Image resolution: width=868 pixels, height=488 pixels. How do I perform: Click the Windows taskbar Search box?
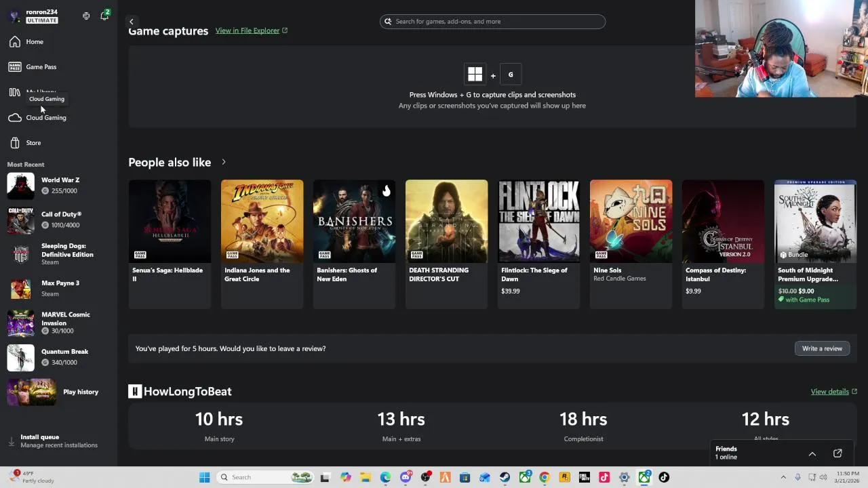point(266,477)
